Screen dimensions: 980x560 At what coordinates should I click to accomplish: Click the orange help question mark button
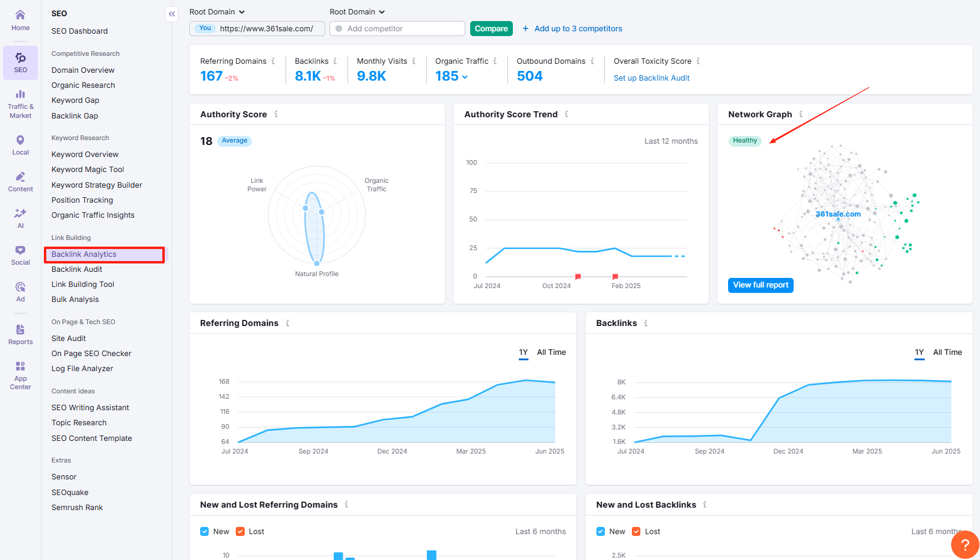pyautogui.click(x=965, y=544)
